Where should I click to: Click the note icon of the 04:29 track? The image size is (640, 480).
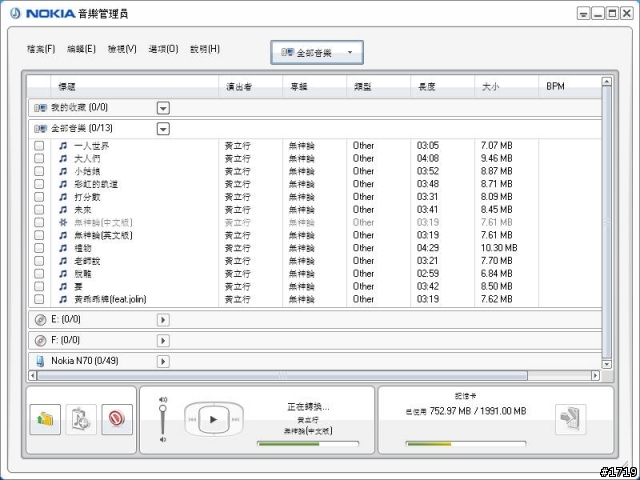63,248
